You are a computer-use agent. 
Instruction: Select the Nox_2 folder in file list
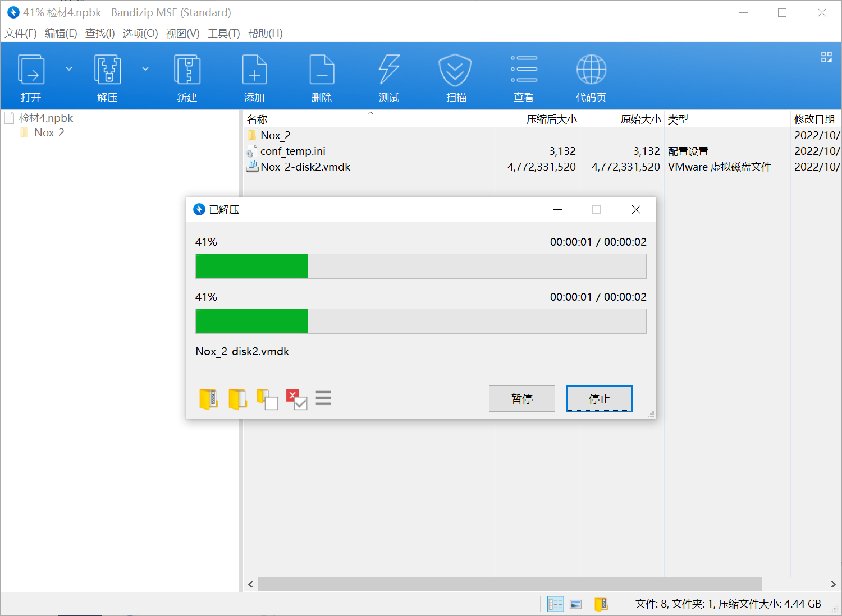pyautogui.click(x=275, y=135)
